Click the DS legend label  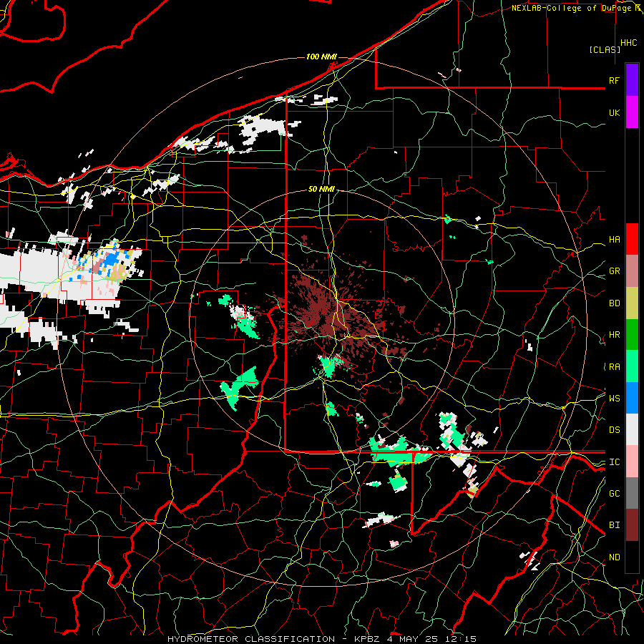(x=614, y=430)
